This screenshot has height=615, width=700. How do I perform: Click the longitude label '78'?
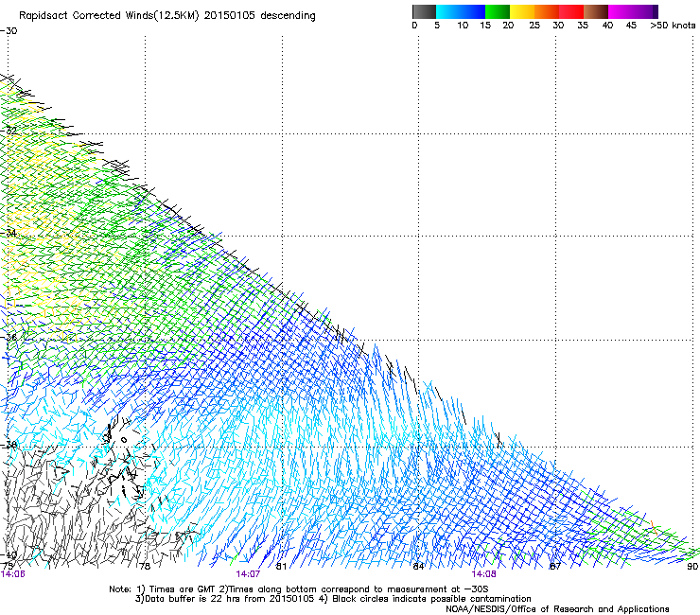pos(145,567)
